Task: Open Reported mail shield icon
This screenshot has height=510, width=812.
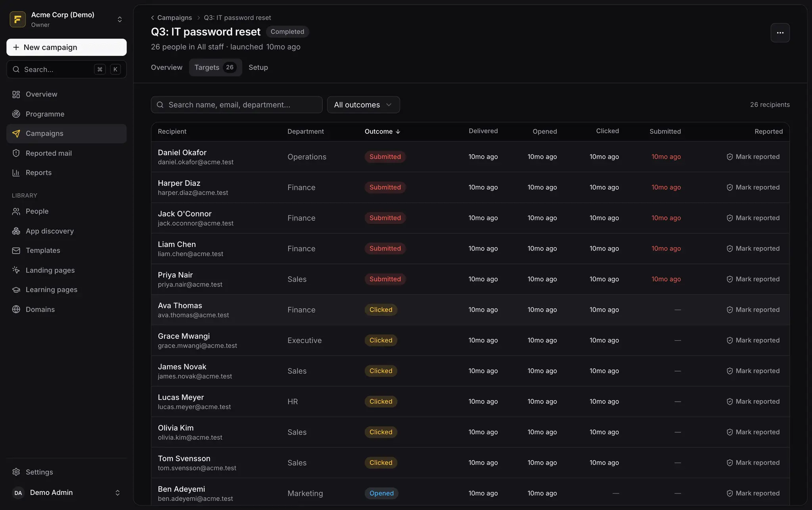Action: [16, 153]
